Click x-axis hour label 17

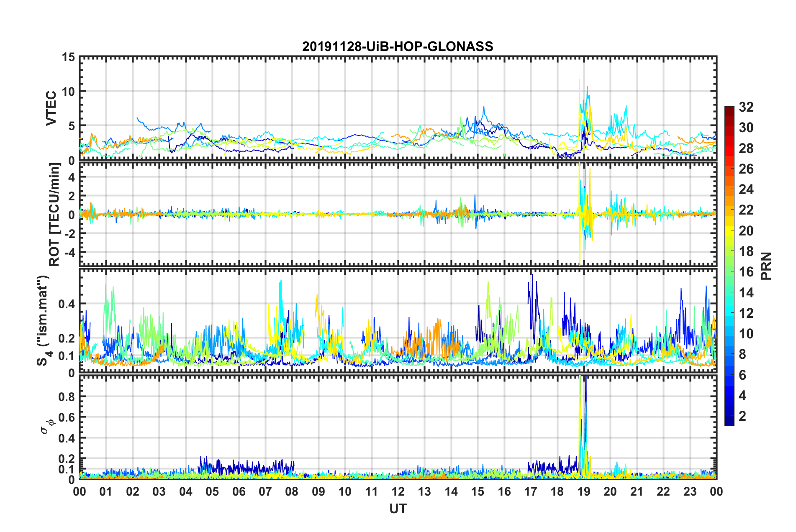531,491
